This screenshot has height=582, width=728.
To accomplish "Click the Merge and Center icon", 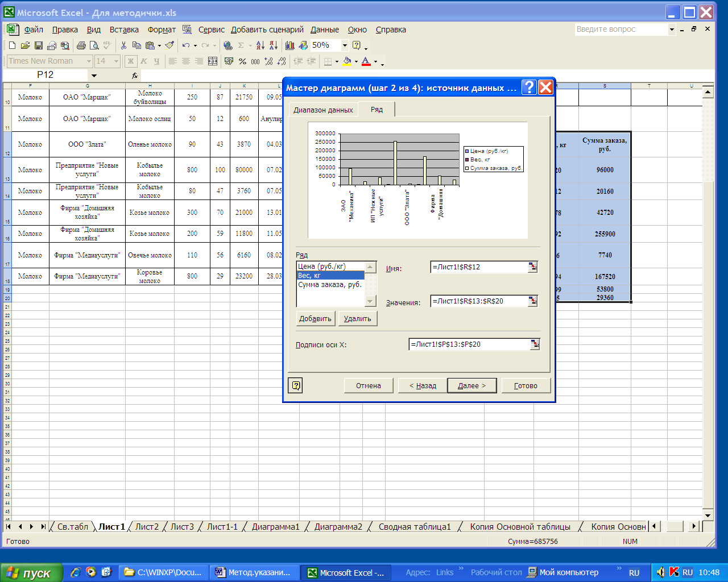I will [212, 61].
